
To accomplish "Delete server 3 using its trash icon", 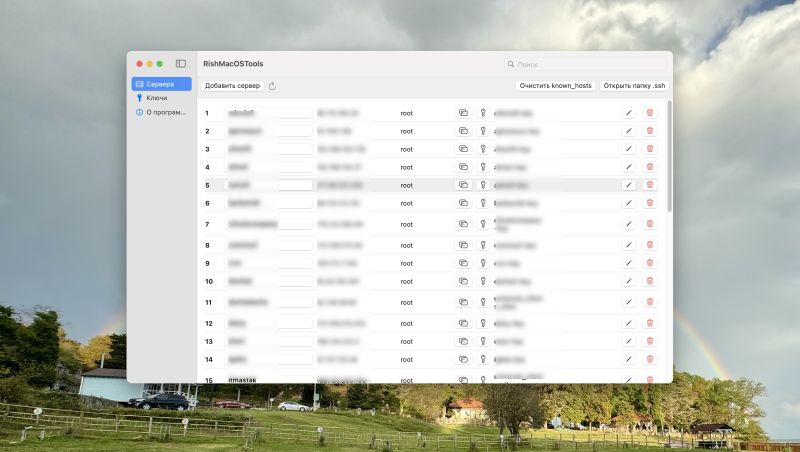I will 650,149.
